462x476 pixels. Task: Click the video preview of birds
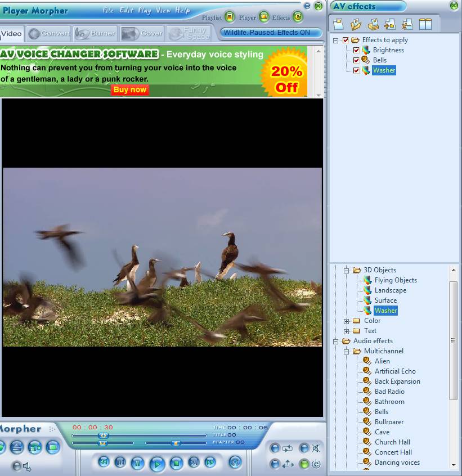pyautogui.click(x=163, y=257)
